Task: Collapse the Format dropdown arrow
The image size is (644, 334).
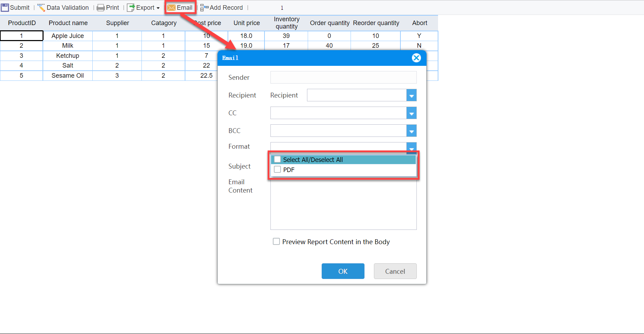Action: tap(412, 147)
